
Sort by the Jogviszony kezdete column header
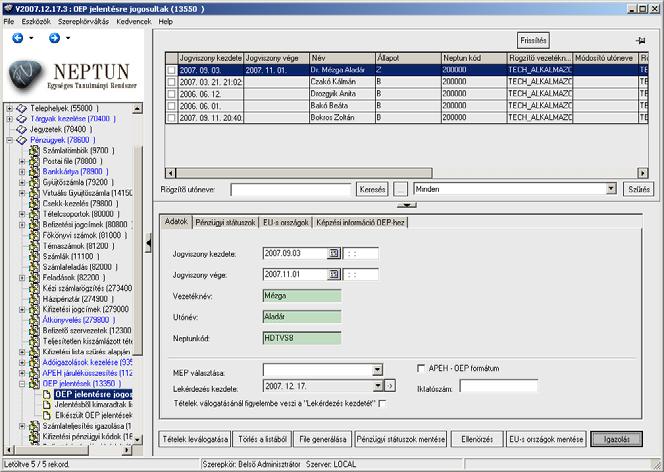[x=210, y=58]
